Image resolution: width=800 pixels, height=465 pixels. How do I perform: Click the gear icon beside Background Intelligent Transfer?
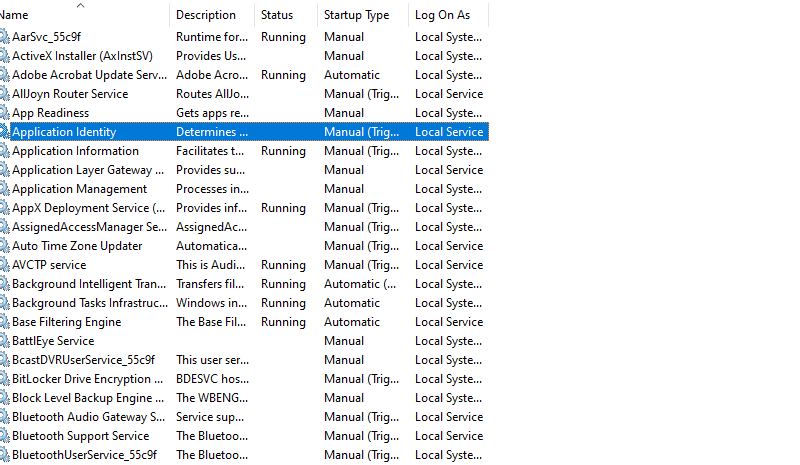point(4,284)
